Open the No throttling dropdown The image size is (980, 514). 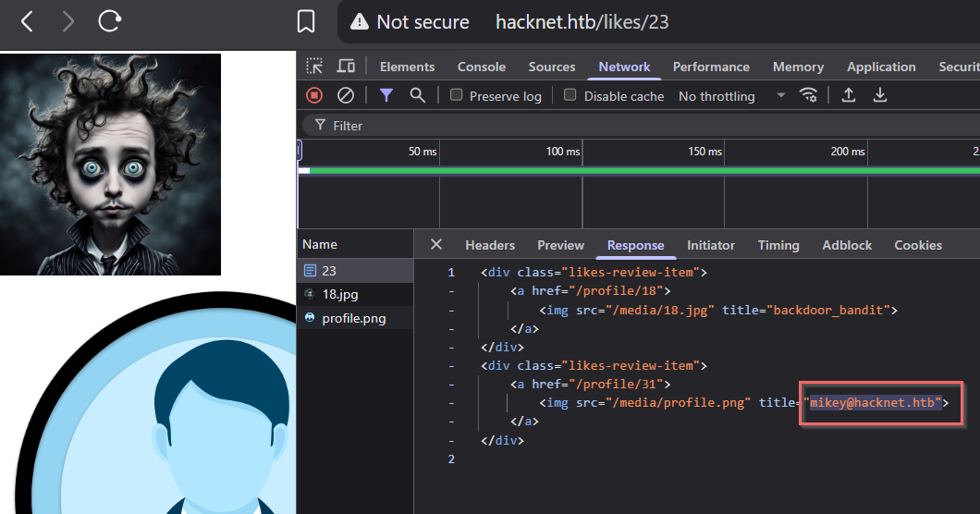click(x=731, y=96)
